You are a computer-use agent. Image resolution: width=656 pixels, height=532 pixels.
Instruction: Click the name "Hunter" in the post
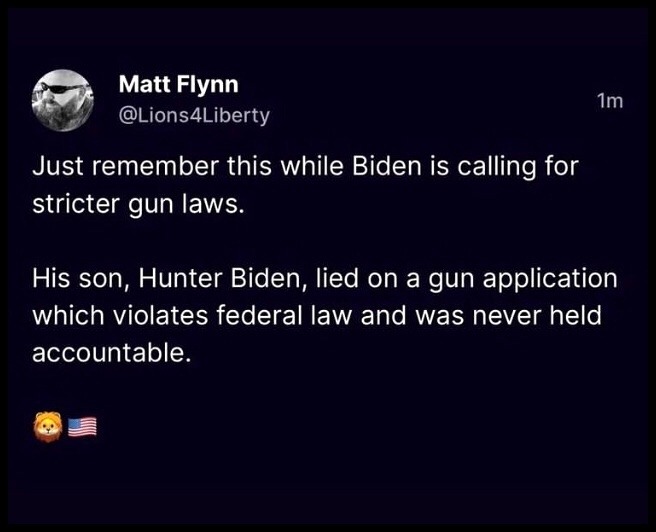click(x=181, y=278)
